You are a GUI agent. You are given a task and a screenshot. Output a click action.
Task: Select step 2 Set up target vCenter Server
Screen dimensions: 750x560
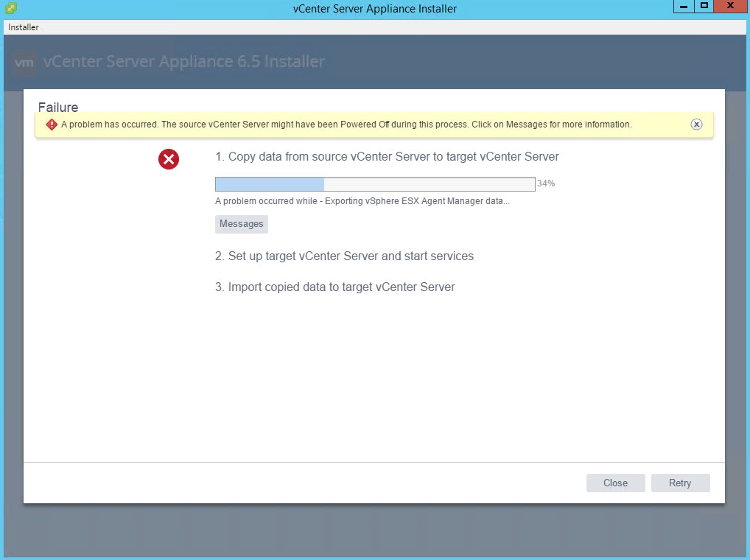(344, 256)
